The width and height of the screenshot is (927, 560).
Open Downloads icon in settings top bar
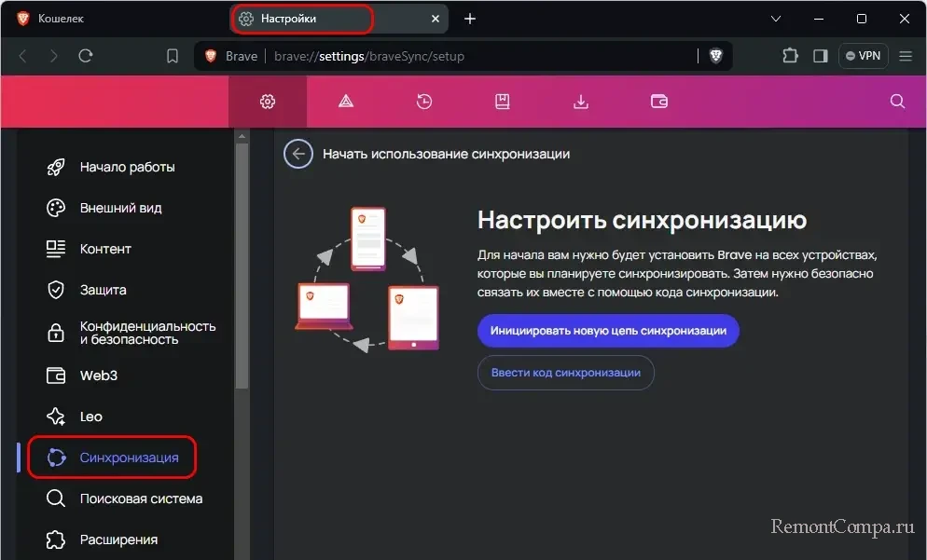[581, 102]
